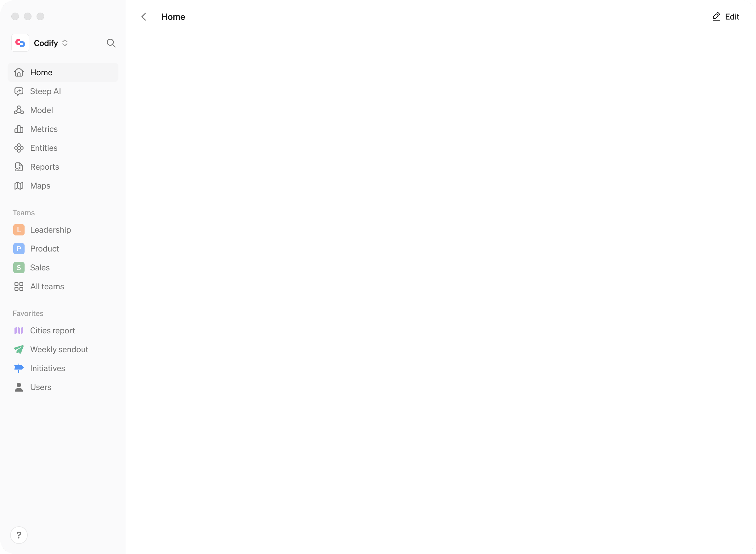Open Weekly sendout favorite
The image size is (756, 554).
(59, 349)
